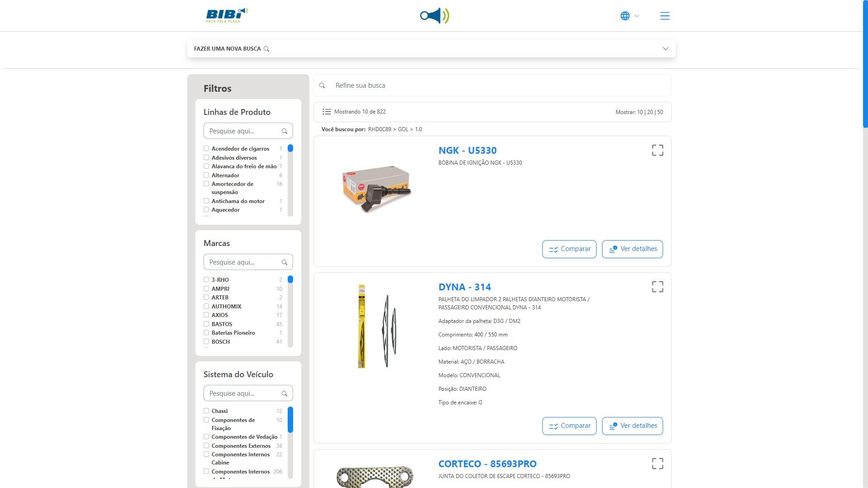The image size is (868, 488).
Task: Check the Antichama do motor filter
Action: [206, 201]
